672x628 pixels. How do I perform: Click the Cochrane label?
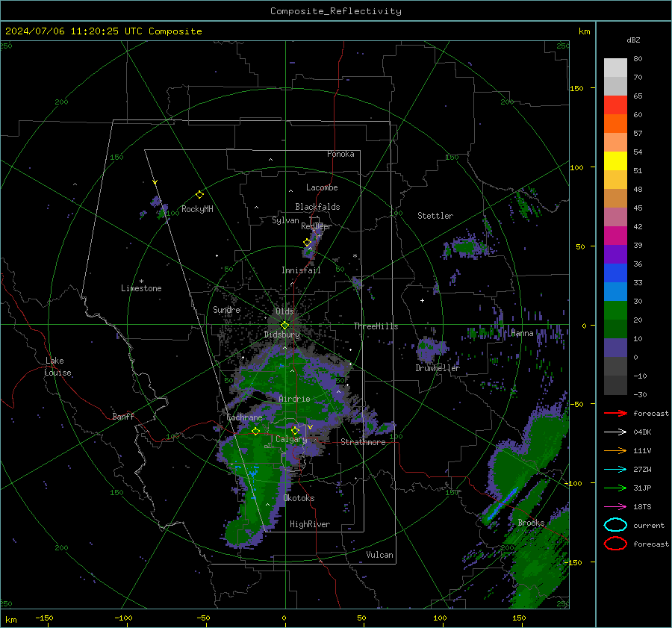[244, 417]
